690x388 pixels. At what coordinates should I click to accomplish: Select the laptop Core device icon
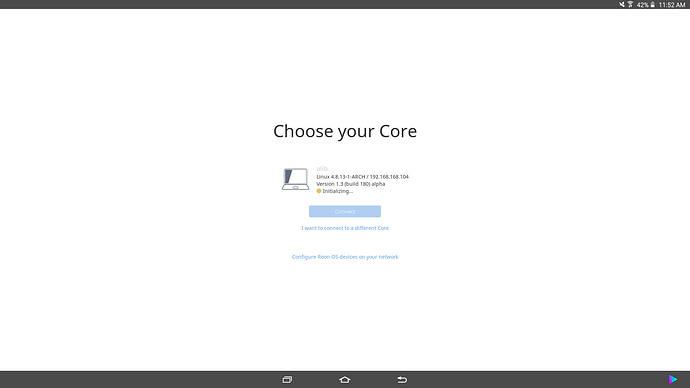pos(295,179)
